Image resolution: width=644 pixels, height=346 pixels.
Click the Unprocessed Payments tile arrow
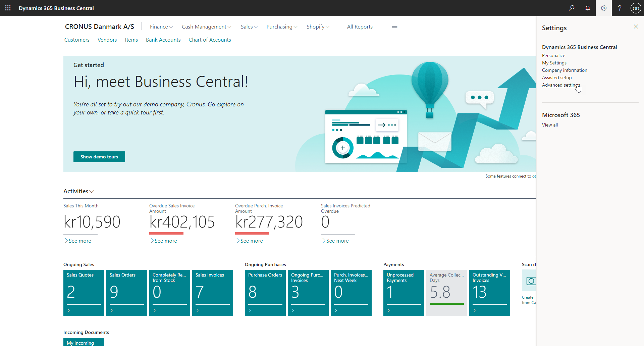point(389,310)
